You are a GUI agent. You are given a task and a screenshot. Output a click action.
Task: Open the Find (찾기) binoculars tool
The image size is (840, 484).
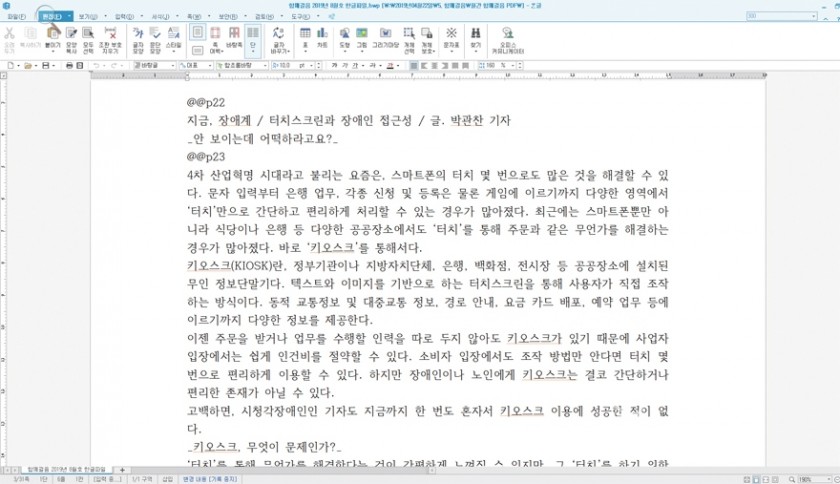coord(475,37)
